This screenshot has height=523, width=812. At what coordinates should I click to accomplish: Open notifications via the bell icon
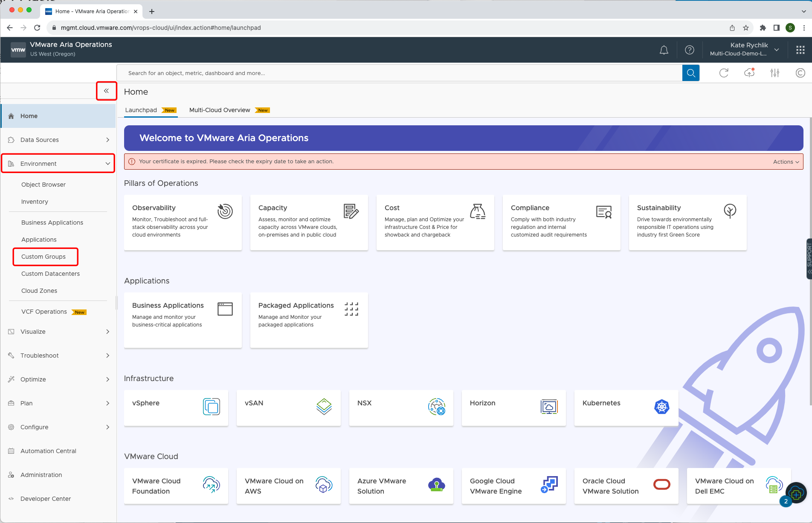click(664, 49)
